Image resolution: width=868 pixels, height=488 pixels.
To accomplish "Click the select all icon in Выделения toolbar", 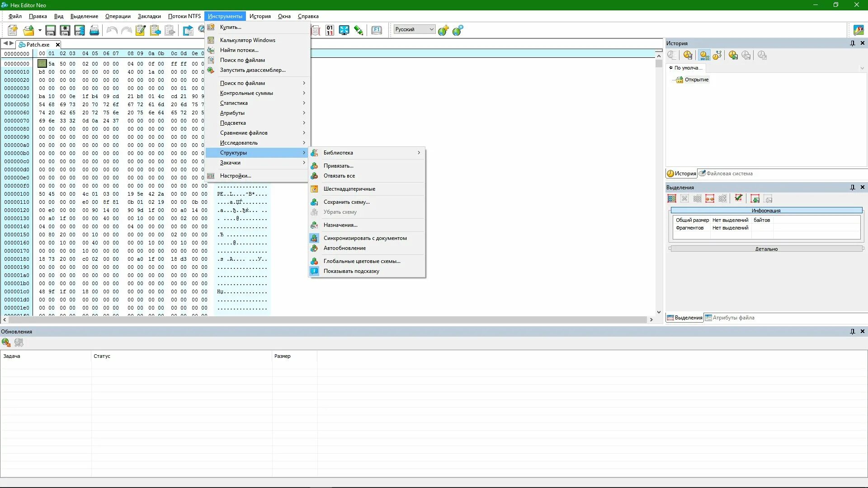I will point(672,199).
